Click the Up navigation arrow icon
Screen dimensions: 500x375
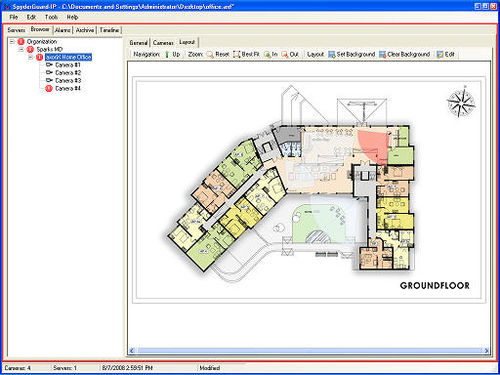(x=167, y=54)
